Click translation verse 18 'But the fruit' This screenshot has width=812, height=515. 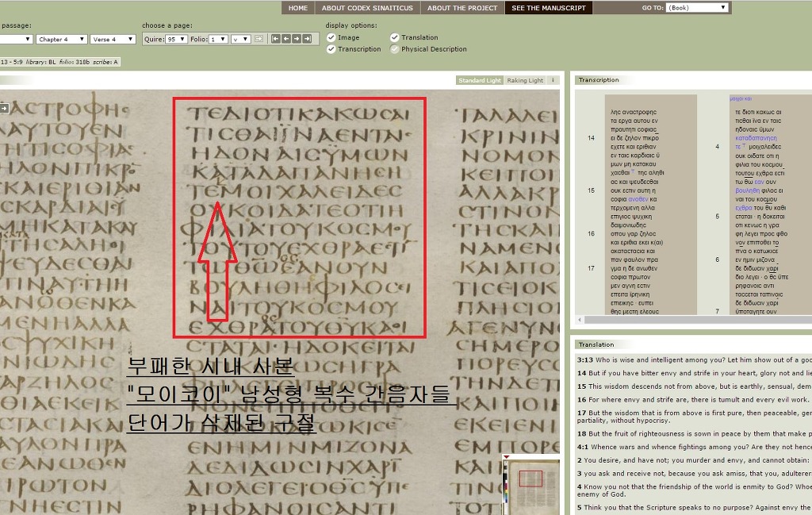[695, 433]
